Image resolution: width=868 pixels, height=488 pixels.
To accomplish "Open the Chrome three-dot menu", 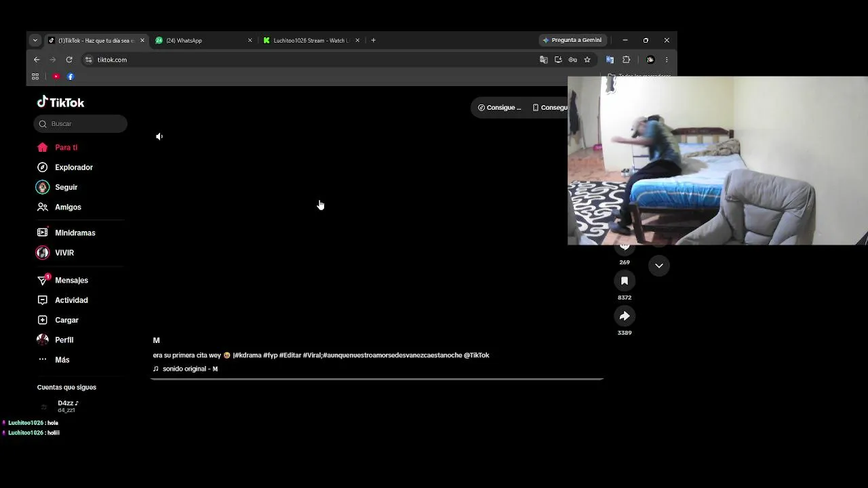I will [667, 60].
